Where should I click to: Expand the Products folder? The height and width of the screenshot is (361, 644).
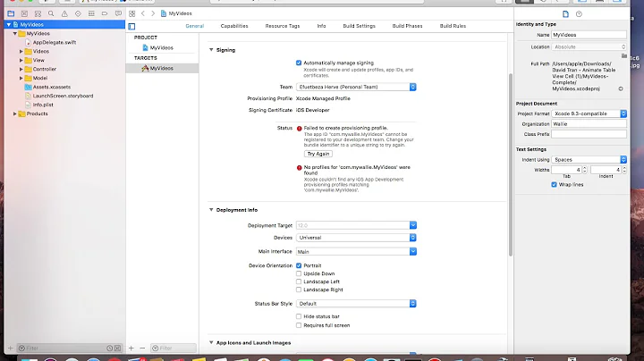coord(15,113)
